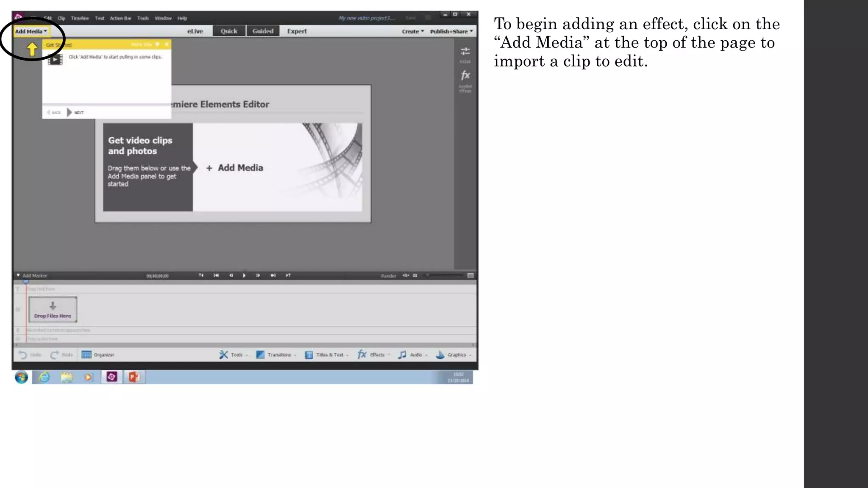Open the Transitions panel
Image resolution: width=868 pixels, height=488 pixels.
click(x=274, y=355)
